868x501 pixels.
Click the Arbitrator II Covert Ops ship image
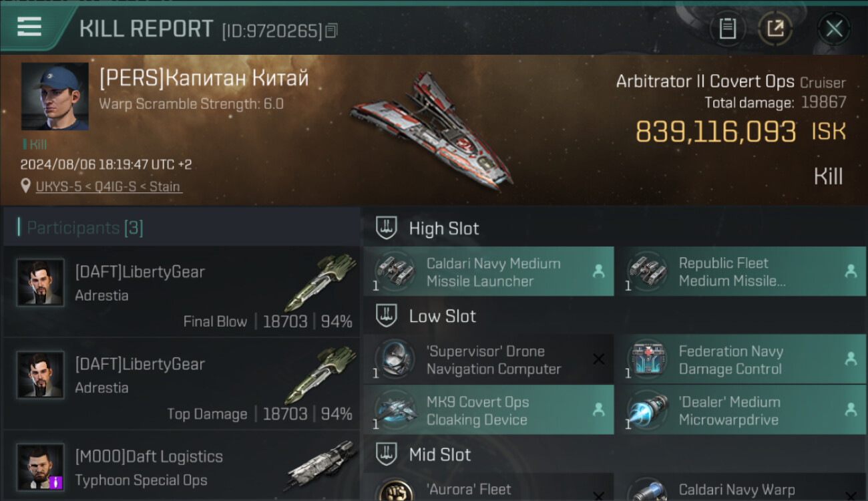[431, 132]
